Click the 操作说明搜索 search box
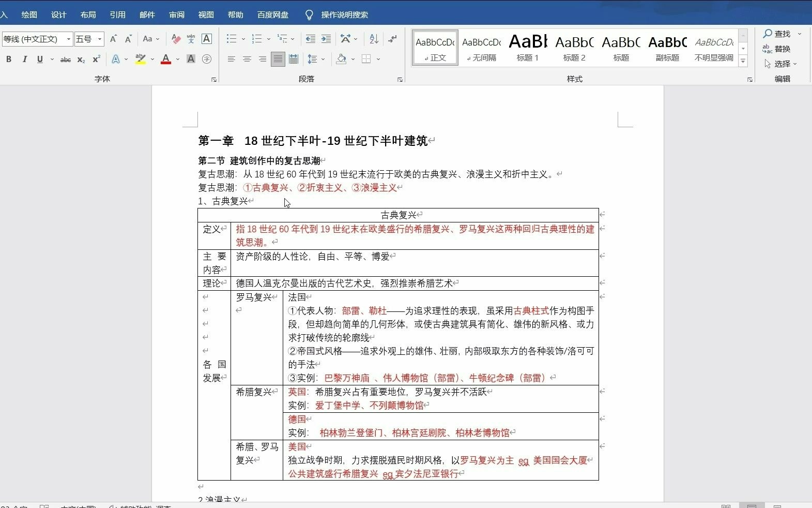Screen dimensions: 812x508 (344, 15)
